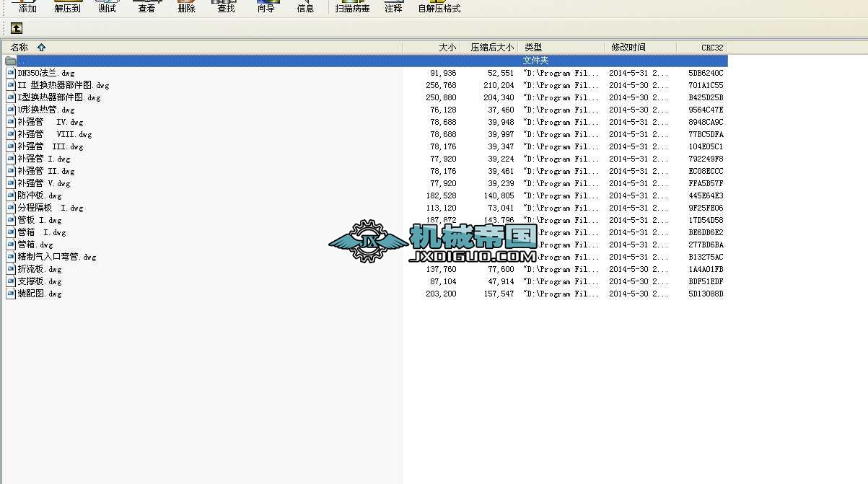Open the 注释 (Comment) toolbar icon
Image resolution: width=868 pixels, height=484 pixels.
[x=393, y=7]
